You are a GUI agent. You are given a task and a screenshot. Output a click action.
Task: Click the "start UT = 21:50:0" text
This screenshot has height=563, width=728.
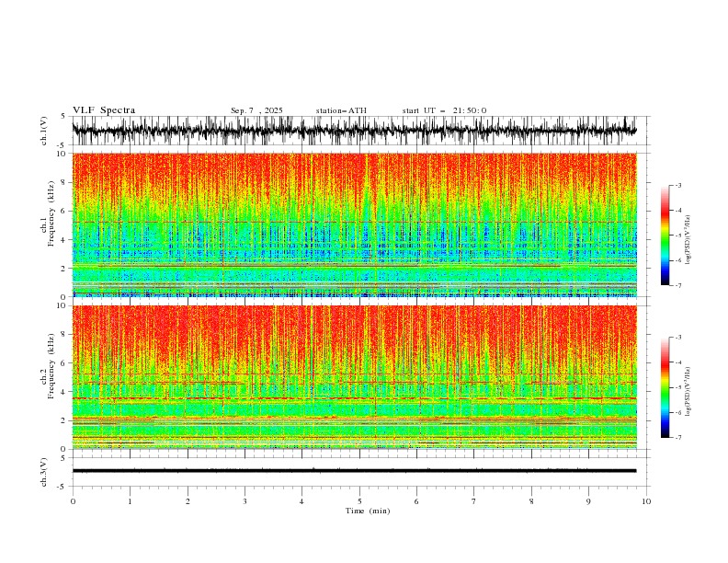pyautogui.click(x=444, y=110)
